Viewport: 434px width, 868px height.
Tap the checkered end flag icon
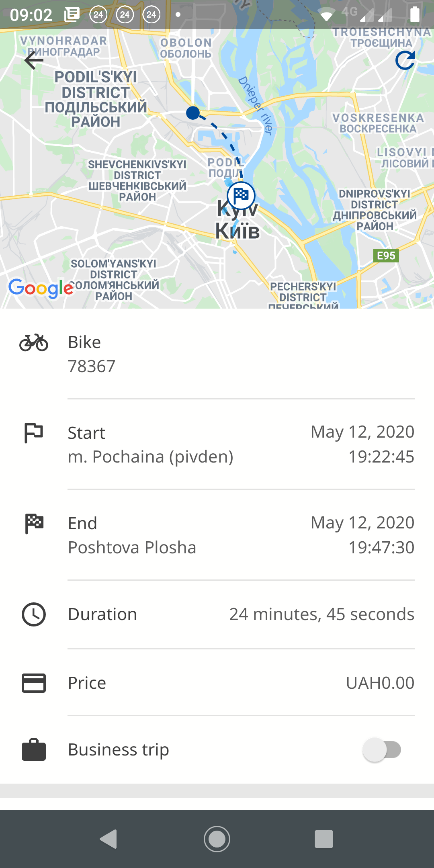tap(34, 524)
